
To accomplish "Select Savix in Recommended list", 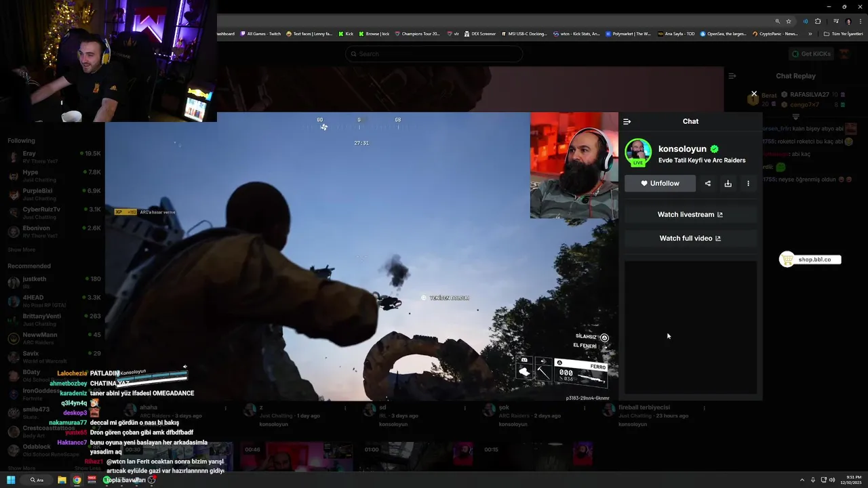I will click(53, 357).
